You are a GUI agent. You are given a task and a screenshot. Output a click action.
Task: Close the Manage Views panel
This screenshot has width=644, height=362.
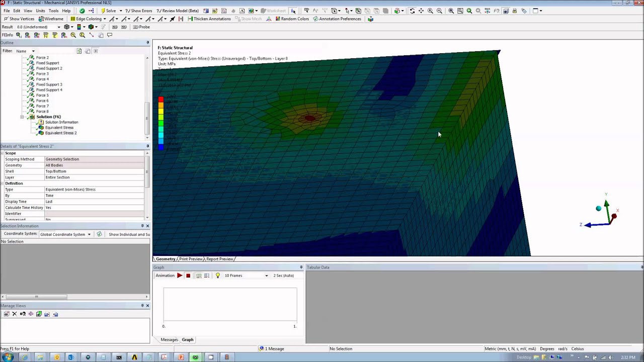[147, 306]
